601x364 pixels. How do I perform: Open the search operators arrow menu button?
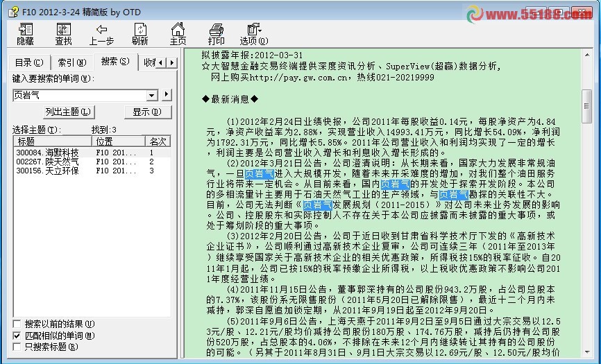coord(167,94)
